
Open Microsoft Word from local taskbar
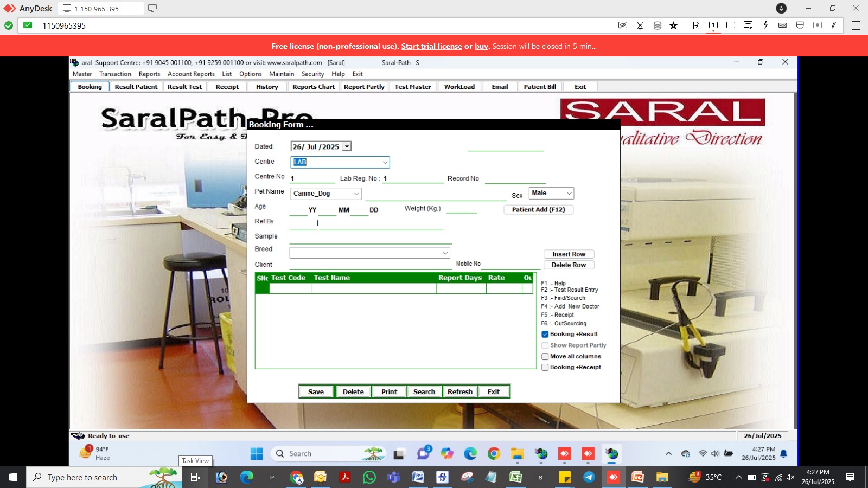coord(418,477)
